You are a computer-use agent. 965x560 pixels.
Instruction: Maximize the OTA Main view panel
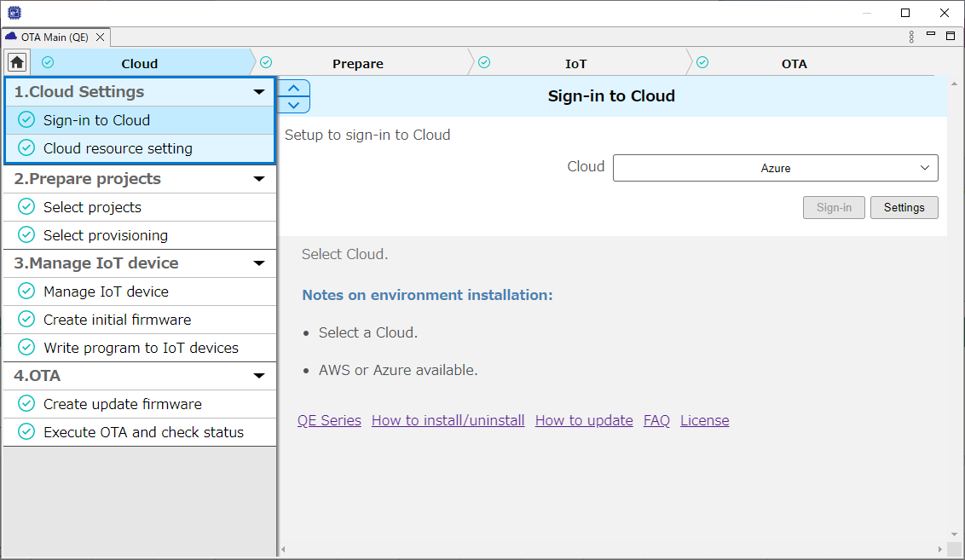[951, 36]
